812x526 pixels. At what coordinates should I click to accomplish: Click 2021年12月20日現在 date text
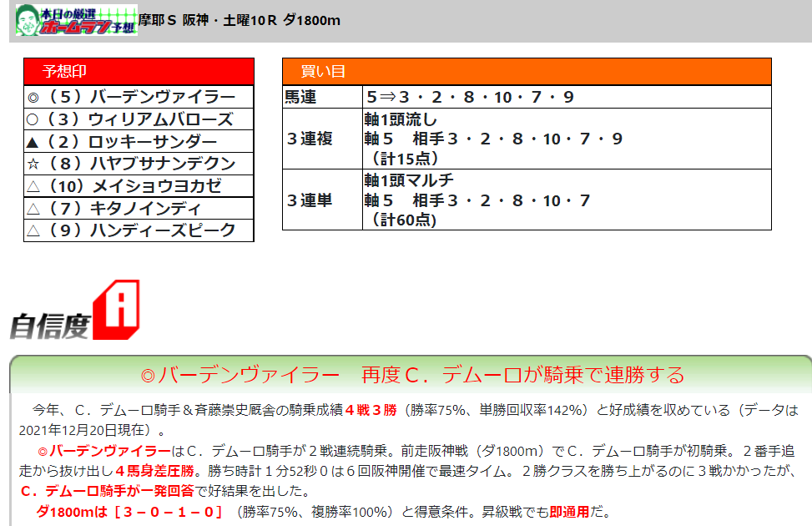click(x=85, y=430)
